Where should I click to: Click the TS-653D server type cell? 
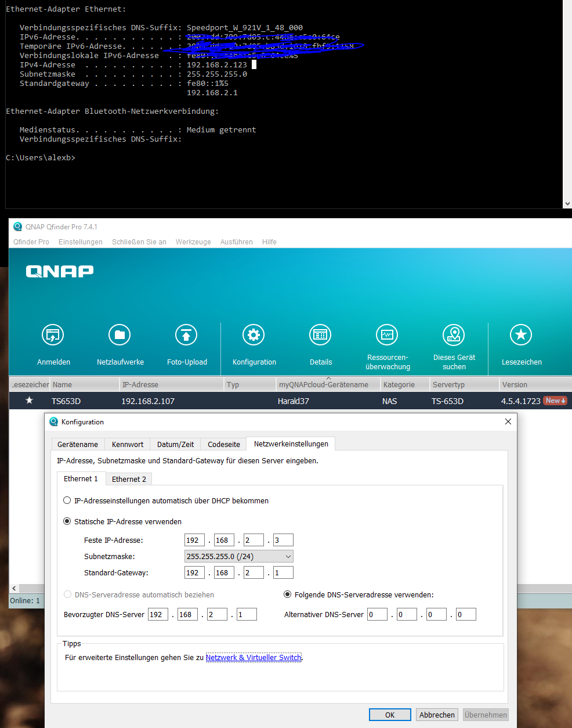click(447, 401)
